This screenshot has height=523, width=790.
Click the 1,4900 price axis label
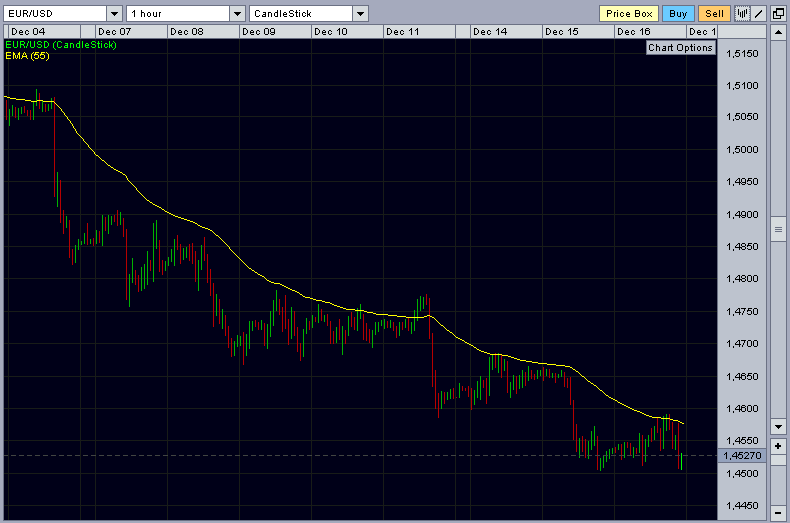pyautogui.click(x=742, y=215)
